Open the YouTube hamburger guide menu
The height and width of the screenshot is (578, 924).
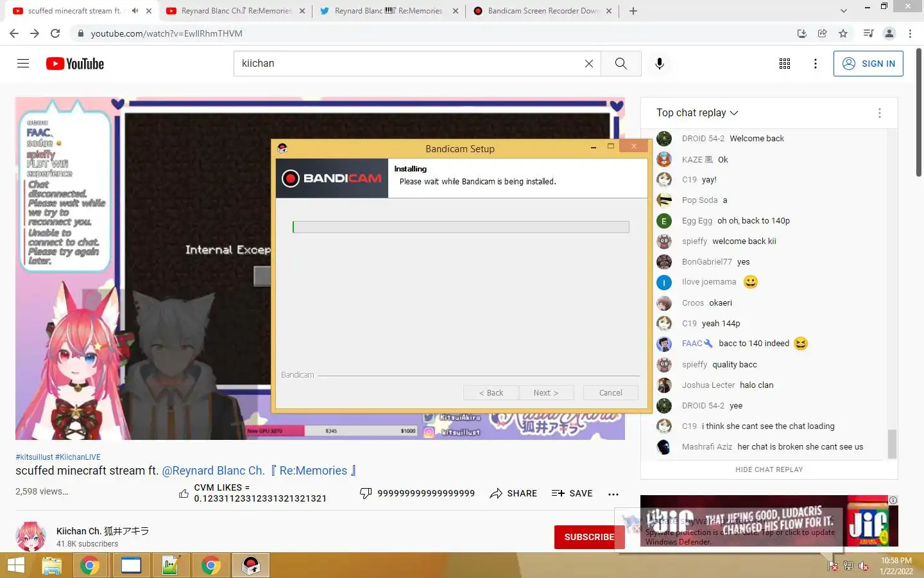pos(23,63)
